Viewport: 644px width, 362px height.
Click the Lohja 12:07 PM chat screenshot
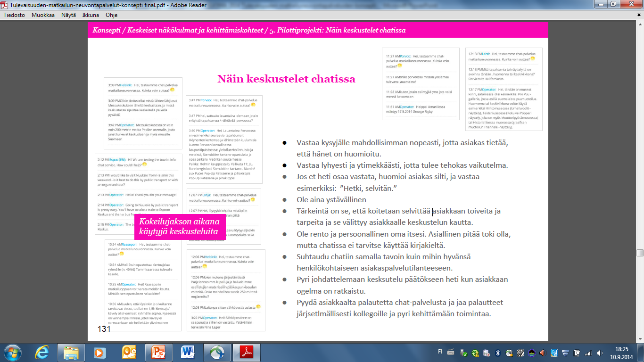pyautogui.click(x=224, y=216)
